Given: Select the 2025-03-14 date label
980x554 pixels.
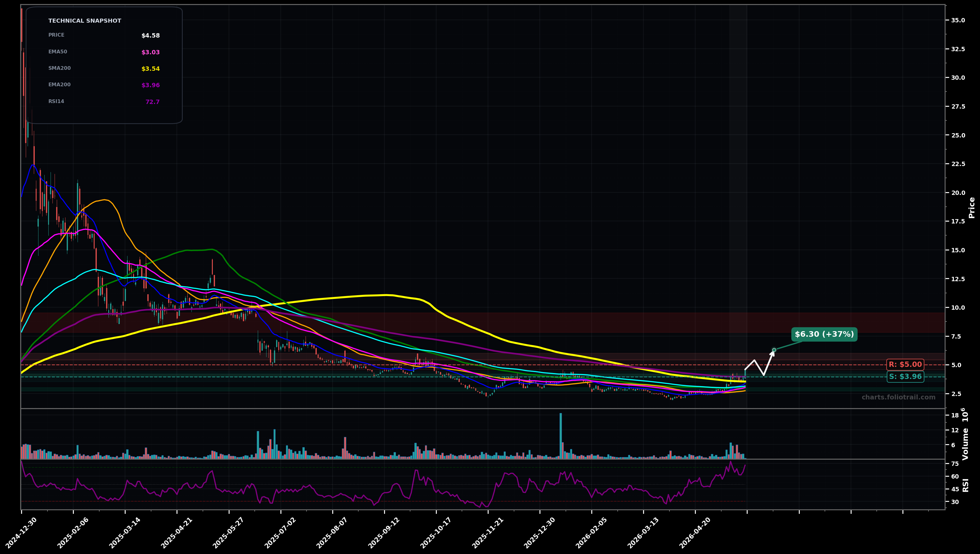Looking at the screenshot, I should point(125,533).
